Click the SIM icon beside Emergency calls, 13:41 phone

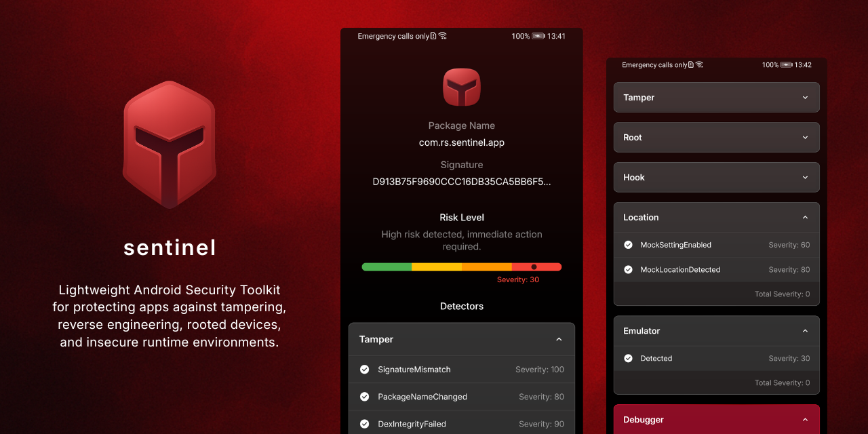434,36
